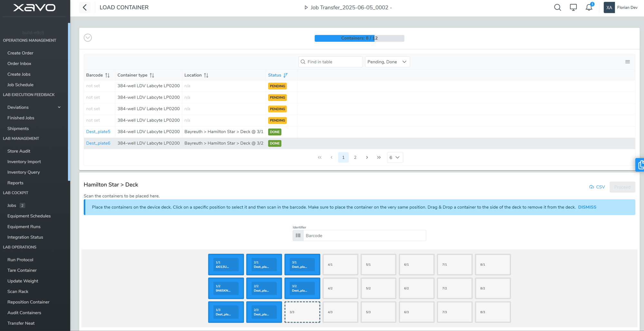Click the barcode scanner icon
Viewport: 644px width, 331px height.
pyautogui.click(x=298, y=235)
